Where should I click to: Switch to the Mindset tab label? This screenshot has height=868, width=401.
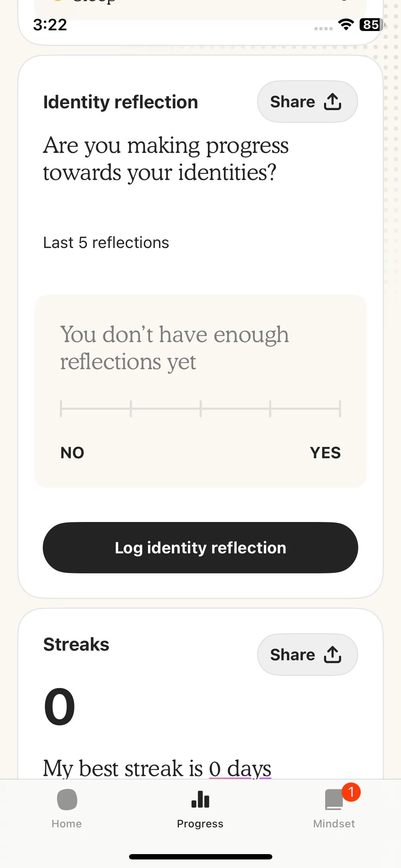point(334,824)
